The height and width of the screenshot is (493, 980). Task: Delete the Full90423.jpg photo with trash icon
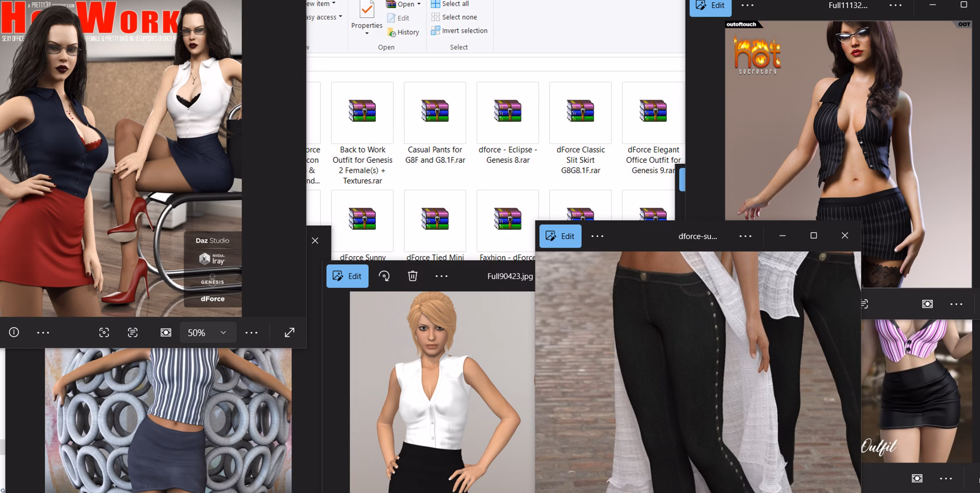pos(413,276)
